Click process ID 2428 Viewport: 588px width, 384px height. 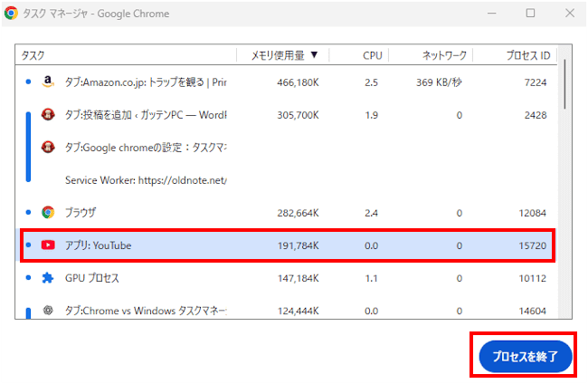536,115
